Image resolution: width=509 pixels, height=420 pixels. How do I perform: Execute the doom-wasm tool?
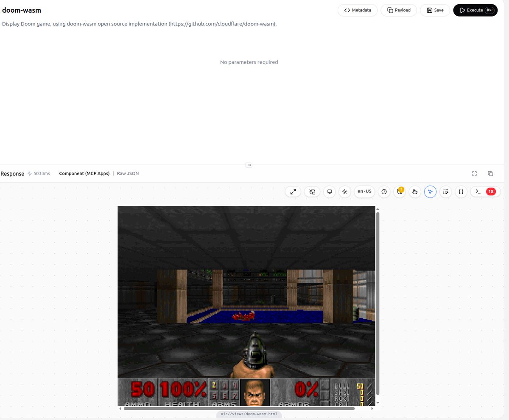click(x=475, y=10)
